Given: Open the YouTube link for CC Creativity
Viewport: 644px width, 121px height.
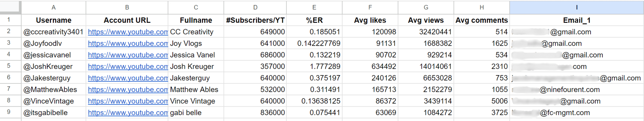Looking at the screenshot, I should (x=128, y=32).
